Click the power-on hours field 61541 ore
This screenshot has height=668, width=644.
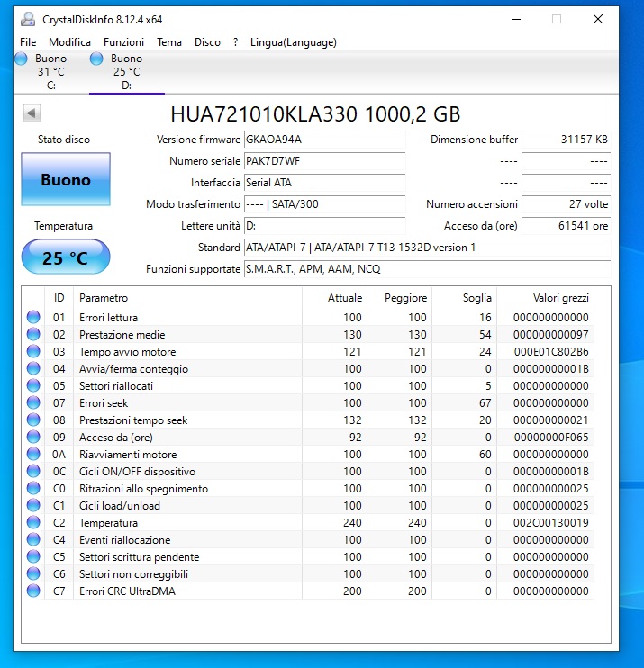point(567,226)
